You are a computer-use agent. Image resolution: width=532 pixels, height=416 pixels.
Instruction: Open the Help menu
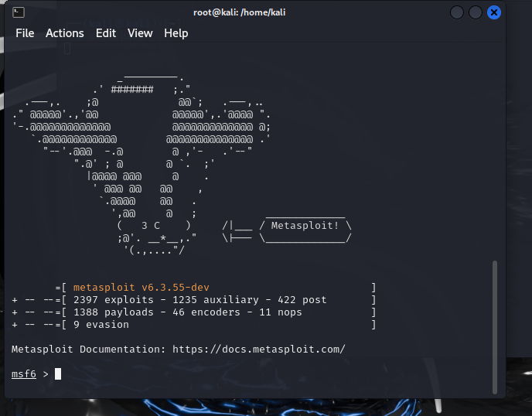click(x=176, y=33)
